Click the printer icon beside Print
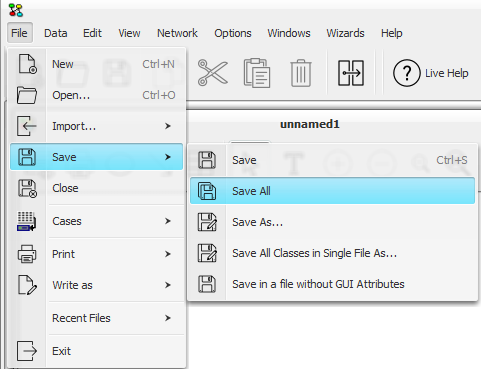 pos(27,254)
